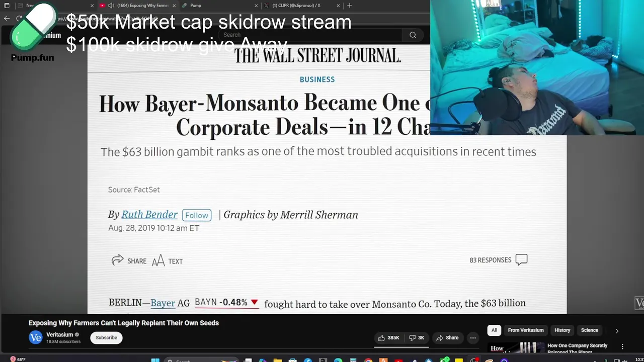
Task: Go back with the browser back arrow
Action: tap(7, 19)
